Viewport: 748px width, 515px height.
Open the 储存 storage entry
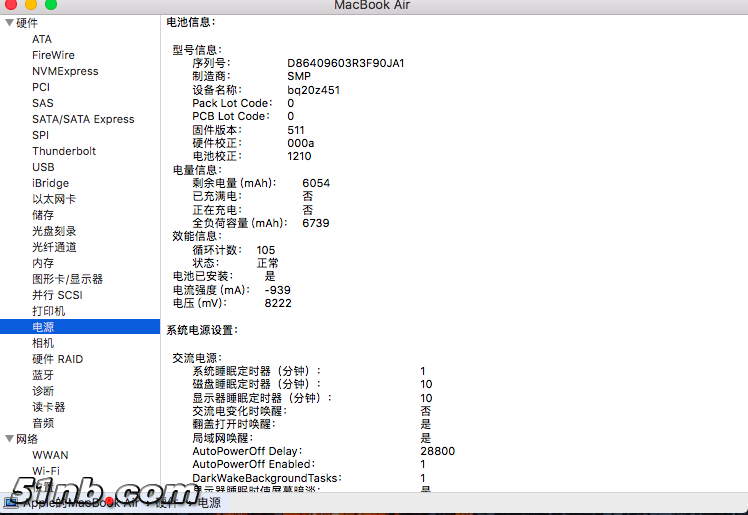pos(43,215)
